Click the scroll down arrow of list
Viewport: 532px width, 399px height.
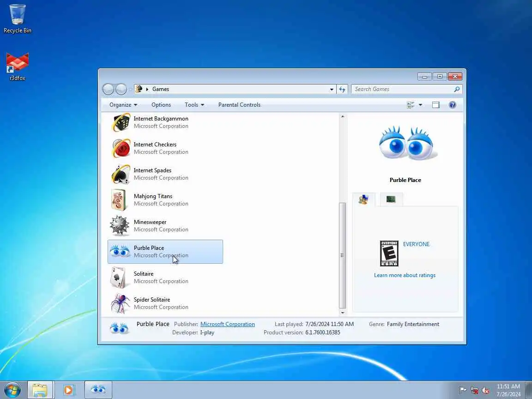coord(342,313)
